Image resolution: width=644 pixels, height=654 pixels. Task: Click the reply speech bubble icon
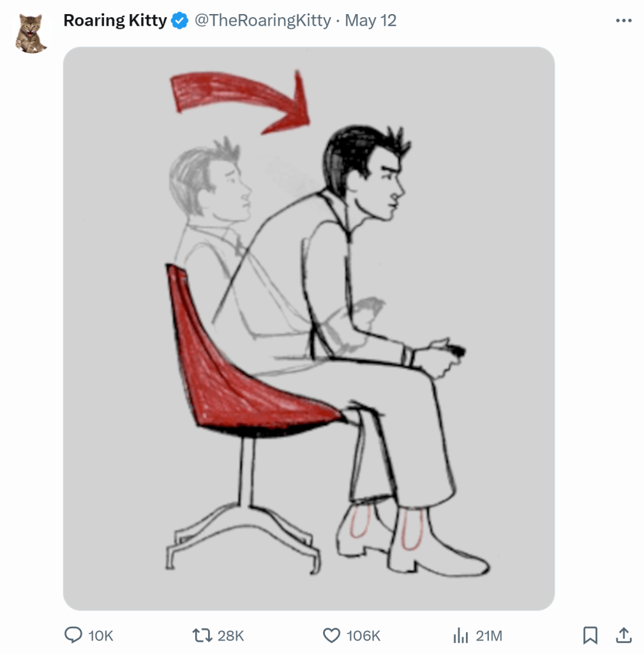coord(74,635)
